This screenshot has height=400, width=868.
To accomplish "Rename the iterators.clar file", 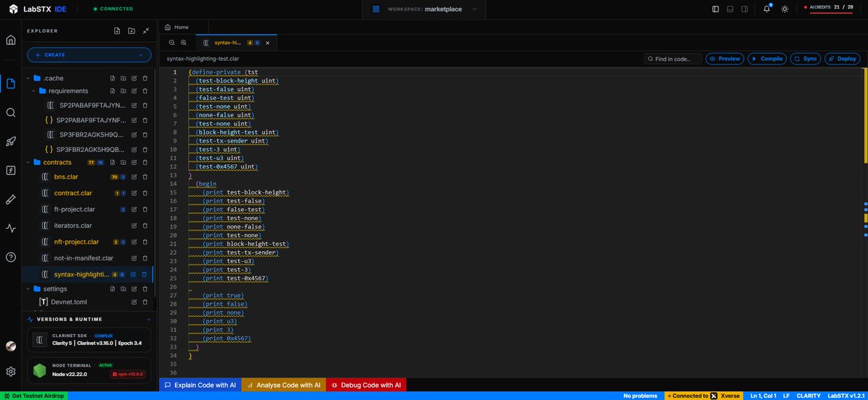I will [134, 226].
